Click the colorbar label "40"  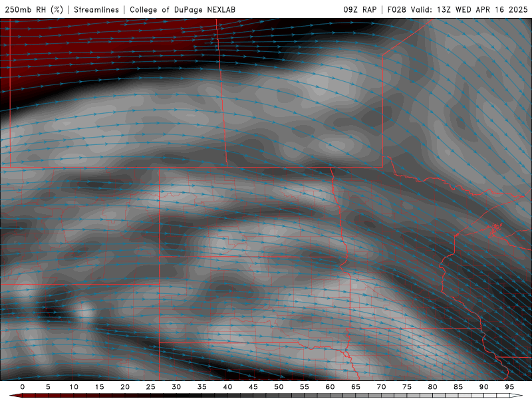[x=227, y=387]
